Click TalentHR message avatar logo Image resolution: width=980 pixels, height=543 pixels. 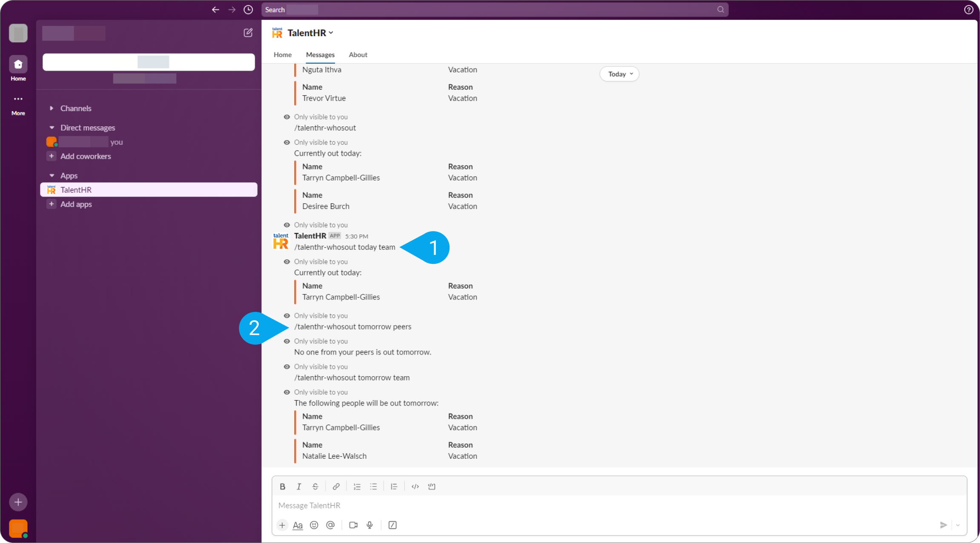[x=281, y=241]
